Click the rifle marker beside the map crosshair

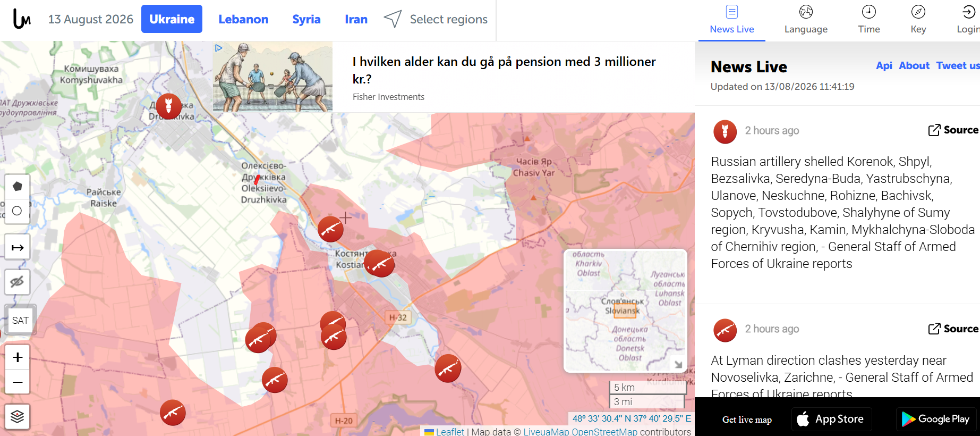[x=330, y=229]
